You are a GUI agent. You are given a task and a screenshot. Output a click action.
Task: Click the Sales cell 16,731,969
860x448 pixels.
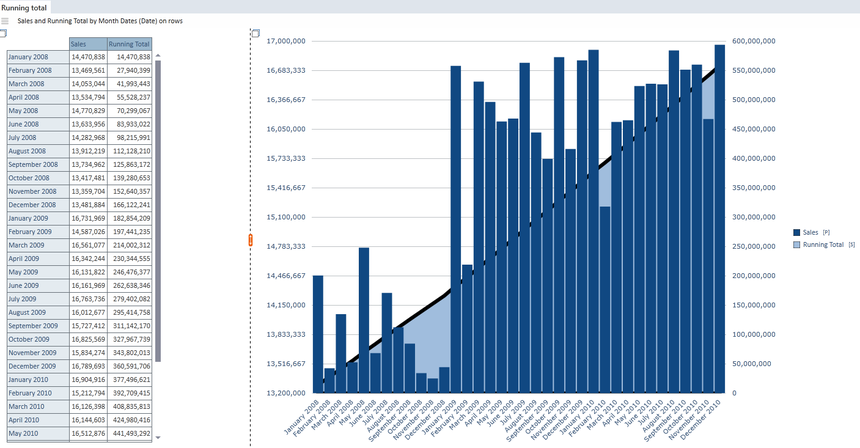(88, 218)
